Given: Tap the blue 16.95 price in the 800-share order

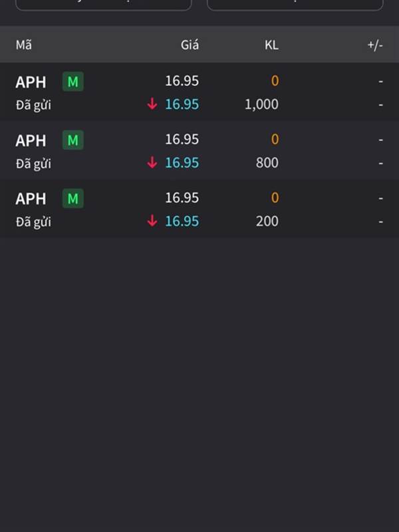Looking at the screenshot, I should (182, 162).
